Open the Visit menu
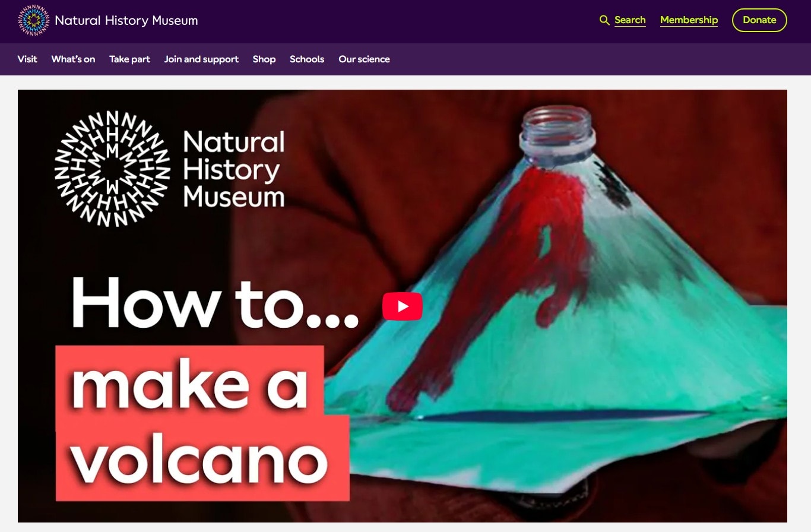This screenshot has height=532, width=811. coord(27,59)
